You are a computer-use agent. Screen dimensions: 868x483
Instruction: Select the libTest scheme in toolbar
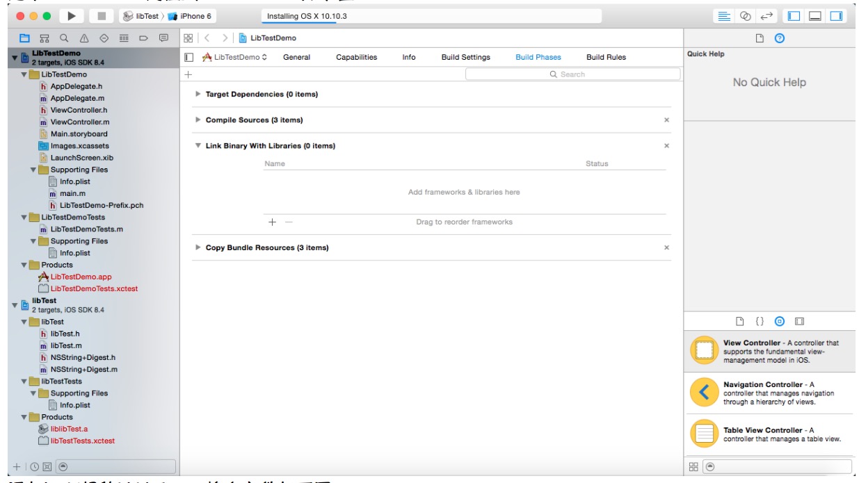(141, 16)
